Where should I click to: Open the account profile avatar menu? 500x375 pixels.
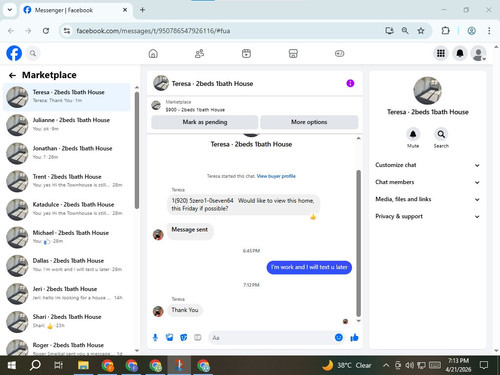coord(478,53)
